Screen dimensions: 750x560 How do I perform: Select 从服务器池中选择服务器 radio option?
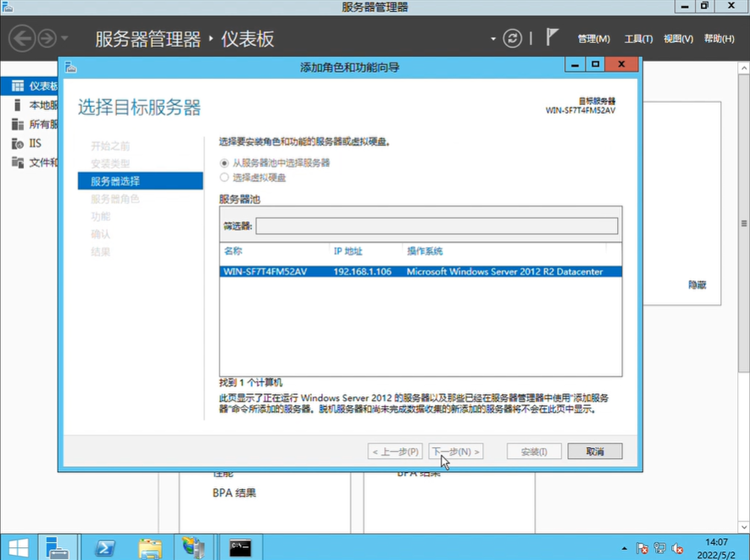pos(225,163)
